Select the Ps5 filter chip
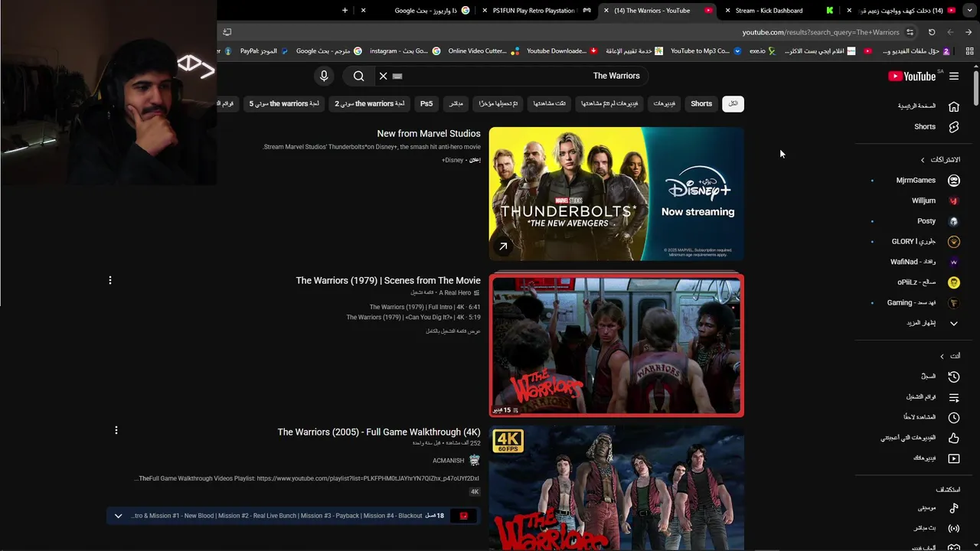The image size is (980, 551). click(426, 103)
